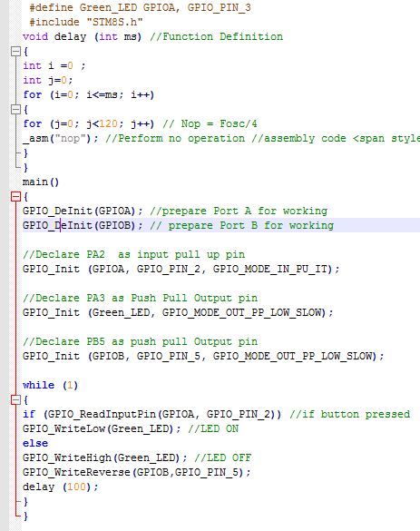Click the 'GPIO_WriteLow(Green_LED);' statement
The image size is (420, 531).
(x=102, y=429)
